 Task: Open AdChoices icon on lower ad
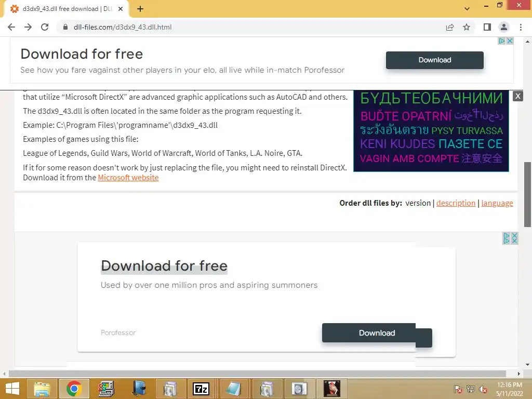pos(506,238)
